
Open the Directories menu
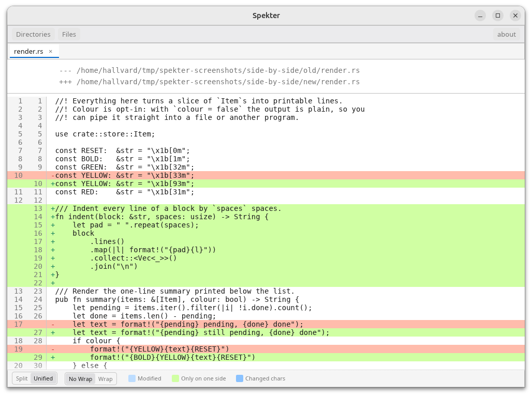[x=33, y=34]
